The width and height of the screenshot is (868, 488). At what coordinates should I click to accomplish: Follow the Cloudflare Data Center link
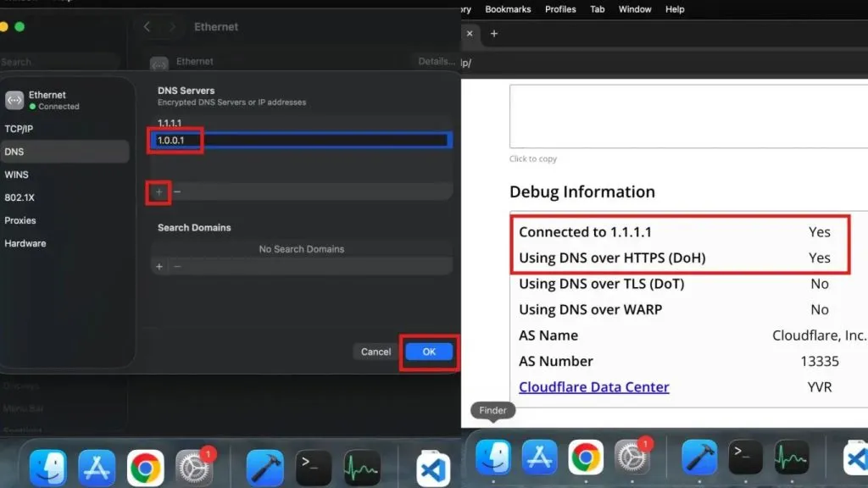pyautogui.click(x=594, y=386)
